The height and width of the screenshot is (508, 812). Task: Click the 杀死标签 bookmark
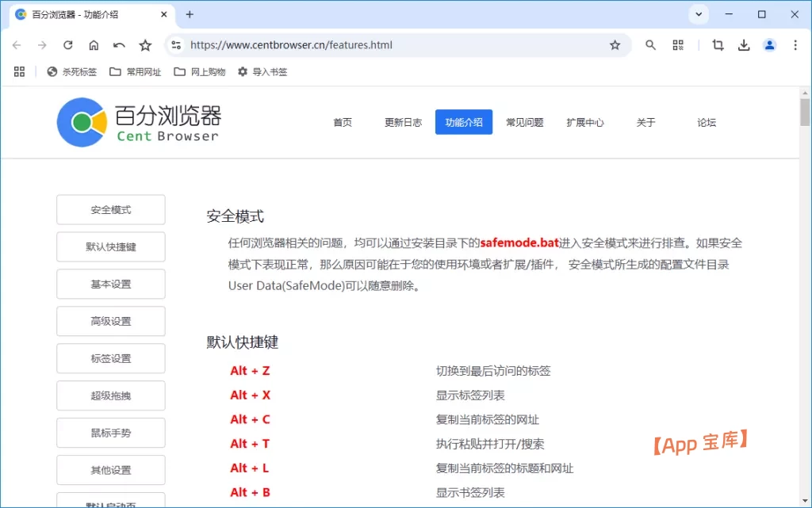(x=71, y=72)
